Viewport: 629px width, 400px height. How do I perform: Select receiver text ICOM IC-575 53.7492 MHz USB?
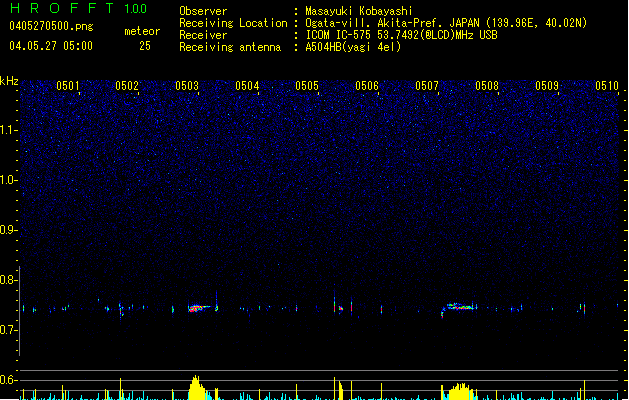coord(401,35)
